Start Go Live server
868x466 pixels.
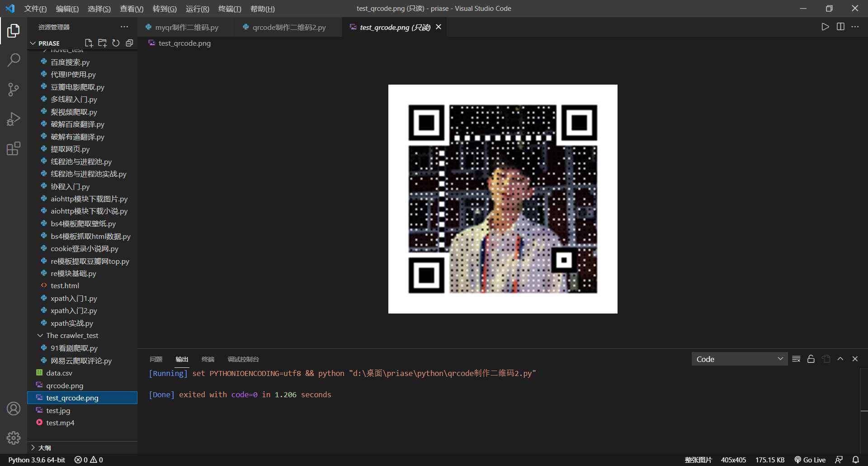pyautogui.click(x=810, y=460)
